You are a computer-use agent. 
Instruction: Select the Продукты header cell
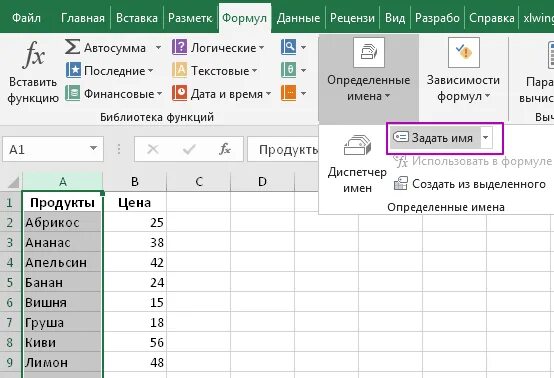point(63,202)
